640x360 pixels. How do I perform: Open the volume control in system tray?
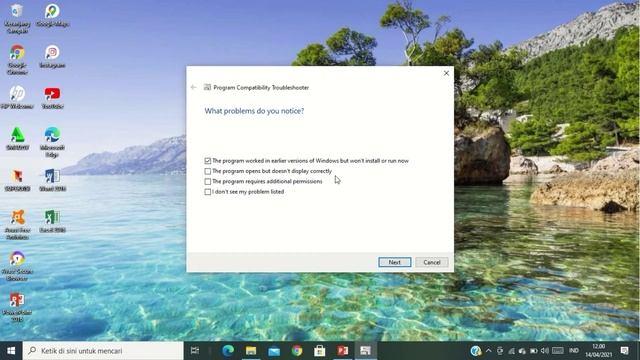[544, 351]
